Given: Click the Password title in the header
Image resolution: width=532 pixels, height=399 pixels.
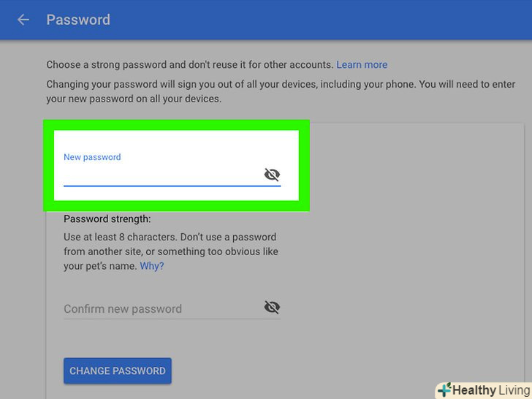Looking at the screenshot, I should tap(78, 20).
